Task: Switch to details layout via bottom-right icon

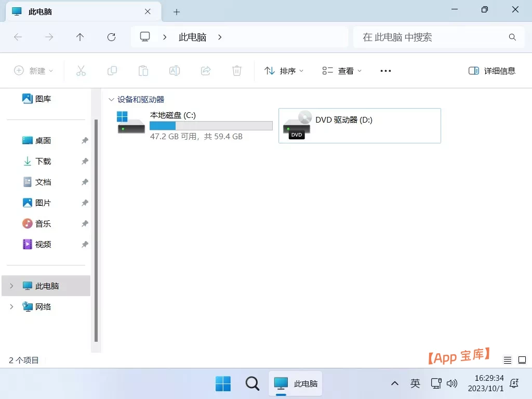Action: point(507,360)
